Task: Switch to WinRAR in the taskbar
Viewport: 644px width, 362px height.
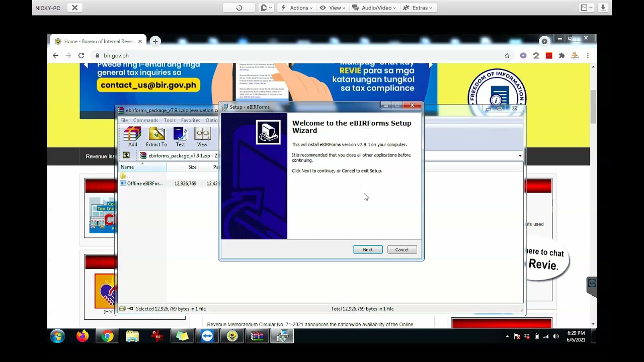Action: coord(257,336)
